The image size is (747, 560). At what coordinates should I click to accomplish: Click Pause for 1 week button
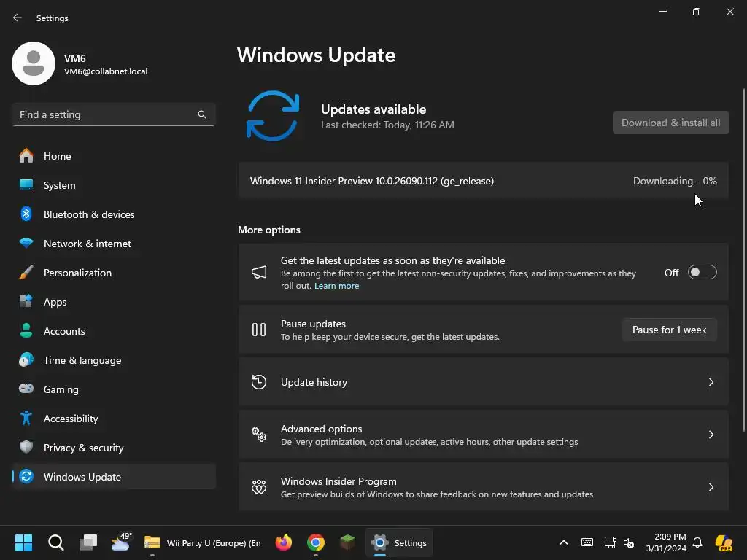click(670, 330)
